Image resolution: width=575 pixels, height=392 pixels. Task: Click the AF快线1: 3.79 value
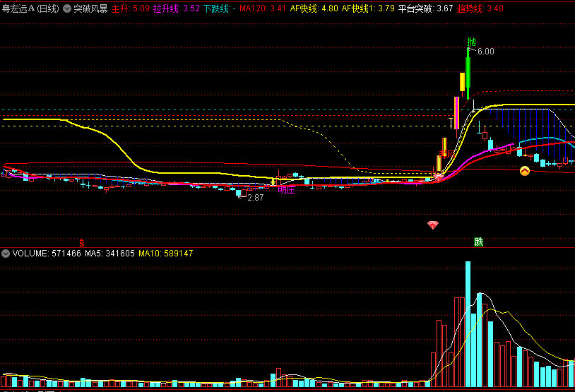pos(368,8)
